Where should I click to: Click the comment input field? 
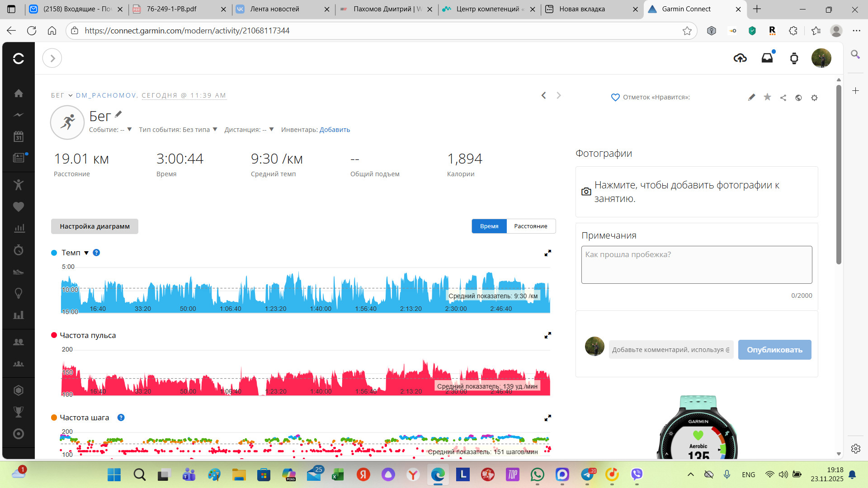671,350
